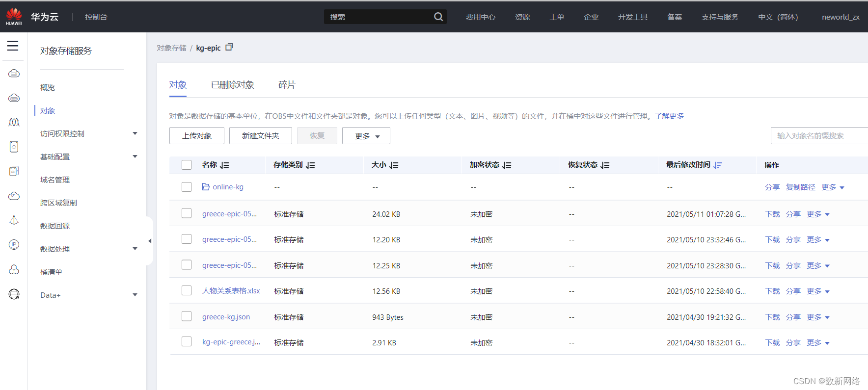Open the hamburger navigation menu
868x390 pixels.
tap(13, 46)
